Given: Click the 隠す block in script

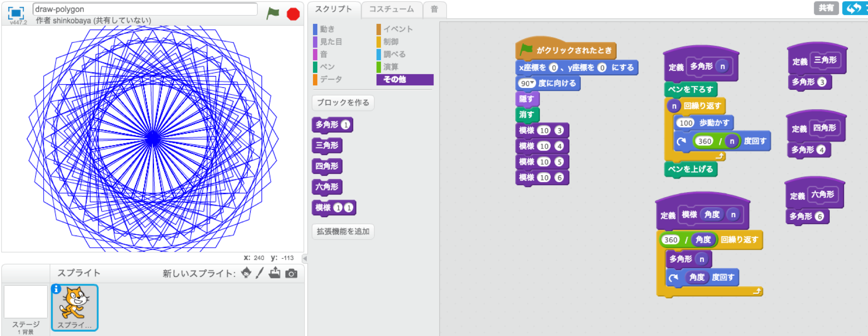Looking at the screenshot, I should point(527,99).
